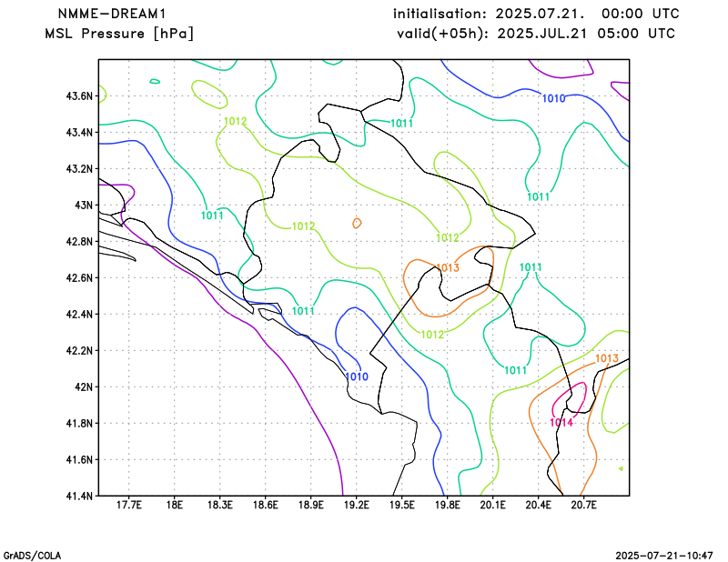Viewport: 728px width, 562px height.
Task: Click the 18.9E longitude label
Action: (310, 505)
